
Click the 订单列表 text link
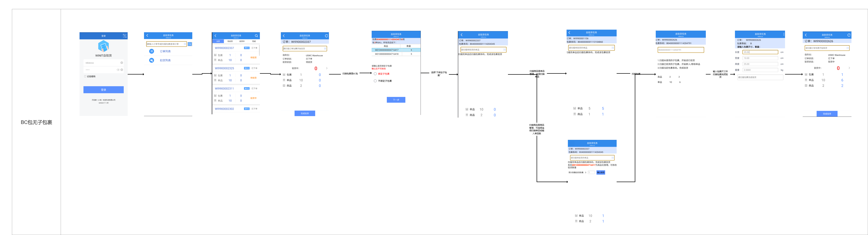pyautogui.click(x=165, y=51)
